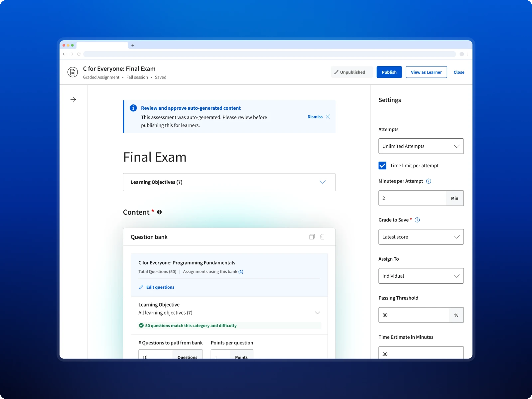This screenshot has height=399, width=532.
Task: Click the browser address bar
Action: (269, 54)
